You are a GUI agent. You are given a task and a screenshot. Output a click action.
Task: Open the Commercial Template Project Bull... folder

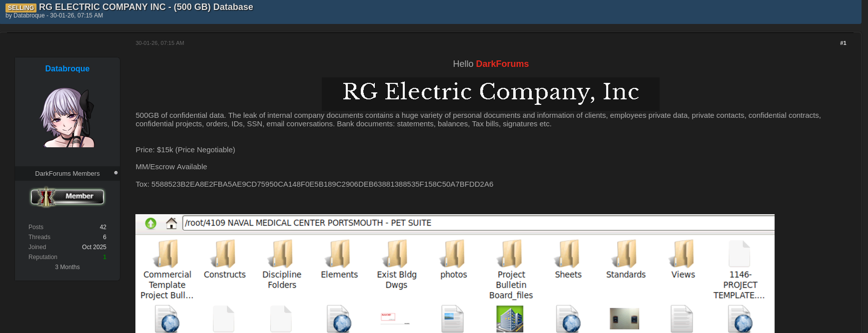click(x=167, y=270)
